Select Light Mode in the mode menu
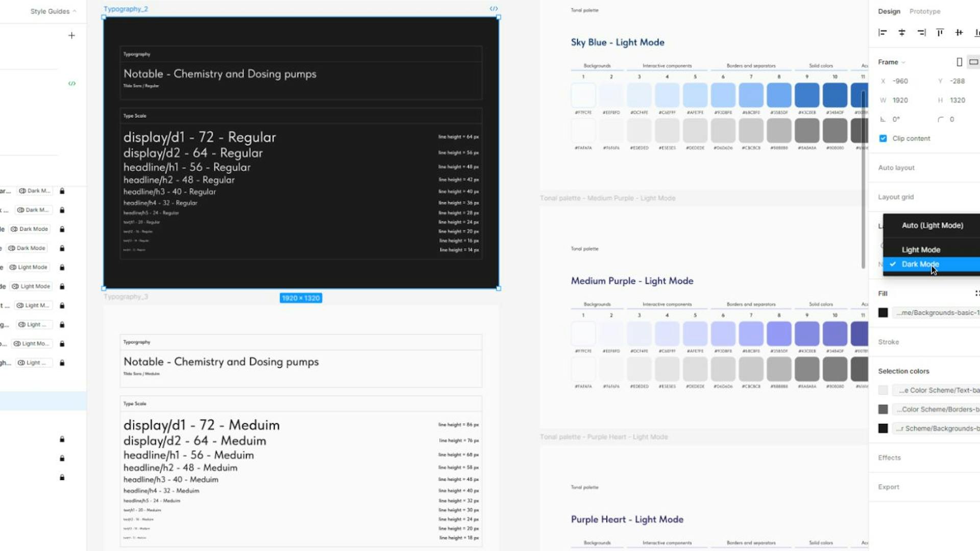 (921, 250)
